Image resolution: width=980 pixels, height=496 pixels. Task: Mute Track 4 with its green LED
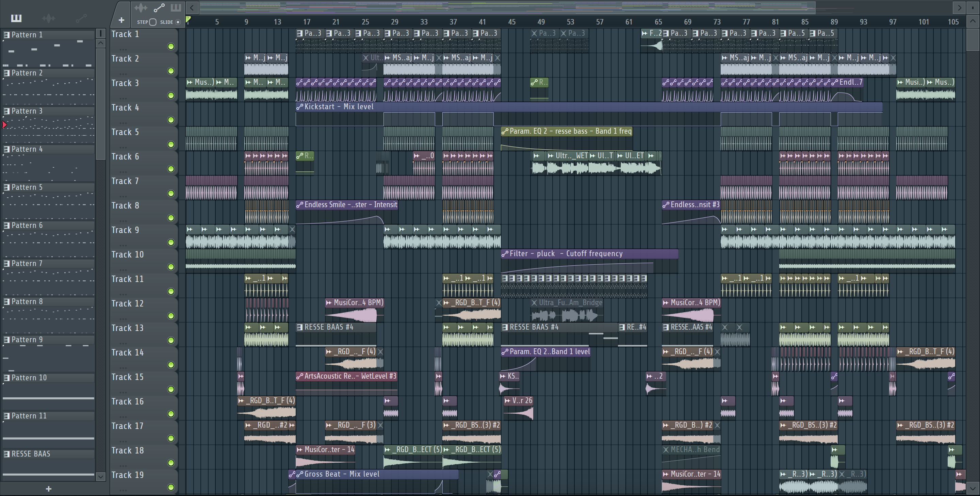171,120
